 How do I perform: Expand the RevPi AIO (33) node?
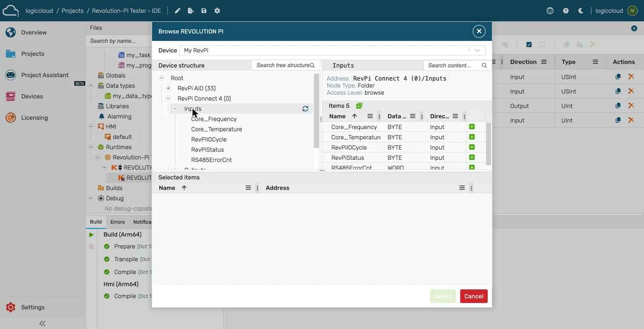pyautogui.click(x=168, y=88)
